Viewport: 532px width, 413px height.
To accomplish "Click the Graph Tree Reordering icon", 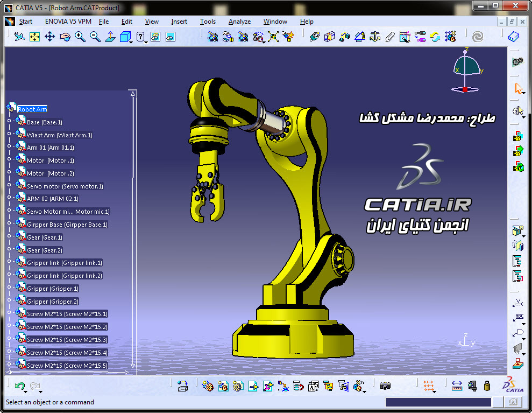I will [x=298, y=386].
